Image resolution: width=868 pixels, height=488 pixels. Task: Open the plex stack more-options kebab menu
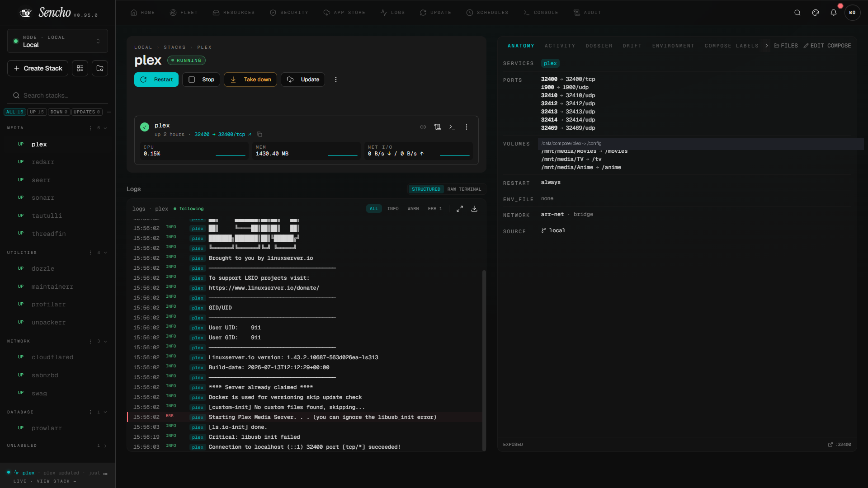[336, 80]
